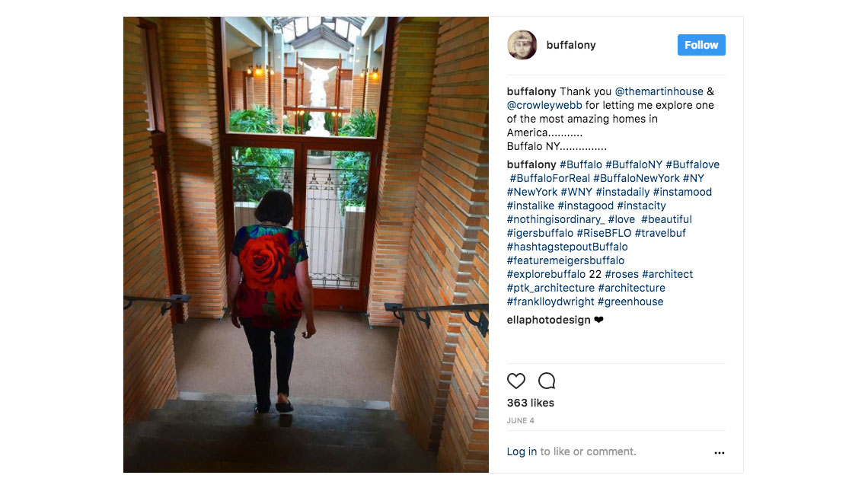
Task: Open the three-dots more options menu
Action: coord(719,452)
